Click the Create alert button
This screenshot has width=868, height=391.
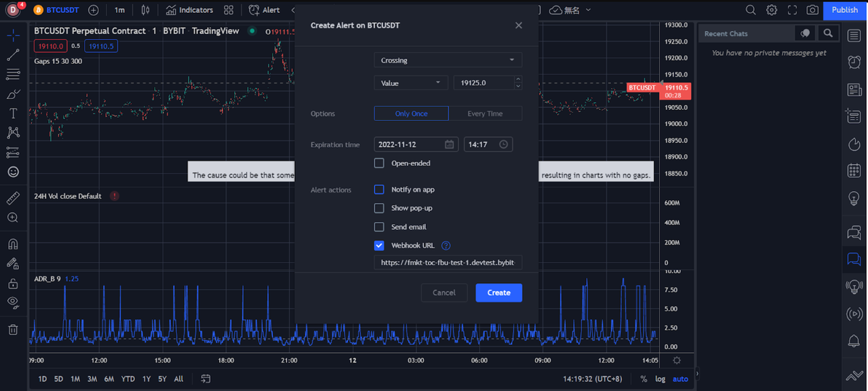(498, 293)
